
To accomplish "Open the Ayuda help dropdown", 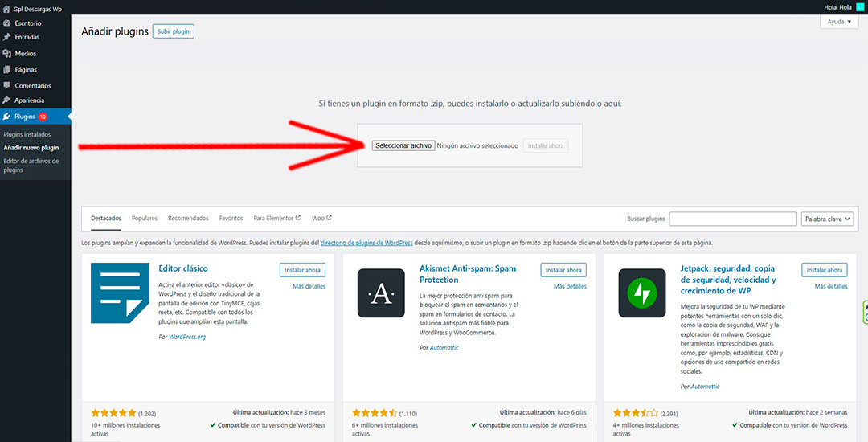I will click(x=838, y=22).
